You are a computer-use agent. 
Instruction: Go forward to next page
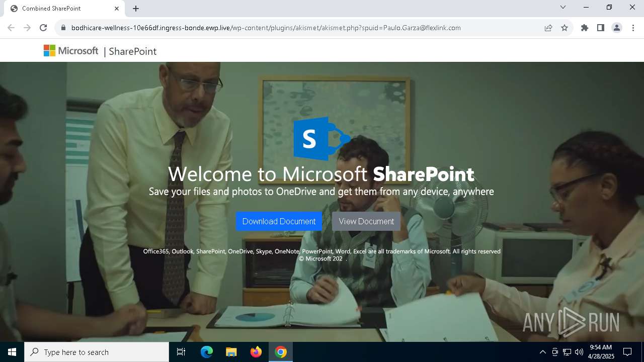(27, 28)
